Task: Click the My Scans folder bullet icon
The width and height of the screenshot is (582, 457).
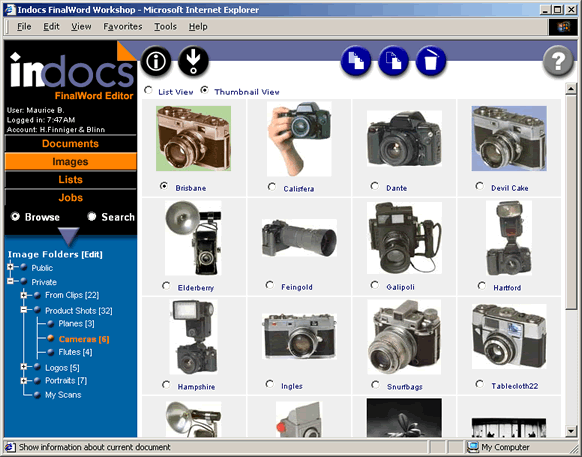Action: [37, 395]
